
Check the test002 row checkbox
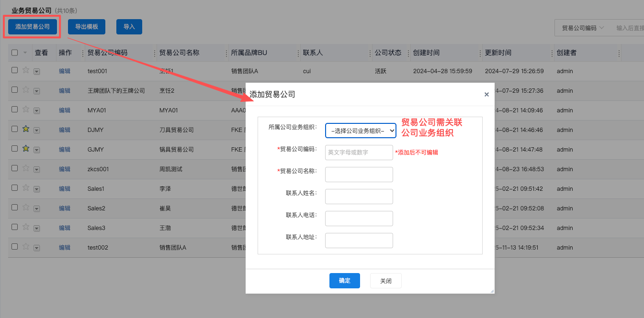(x=14, y=247)
